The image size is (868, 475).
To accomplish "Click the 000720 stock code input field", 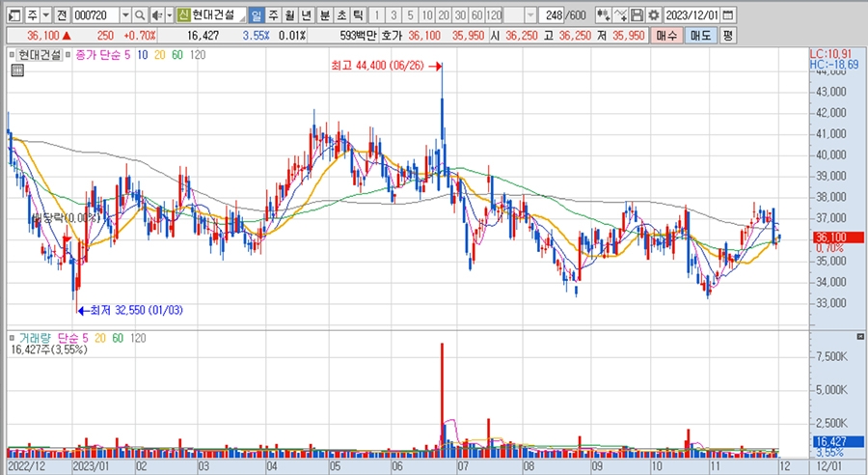I will [95, 15].
